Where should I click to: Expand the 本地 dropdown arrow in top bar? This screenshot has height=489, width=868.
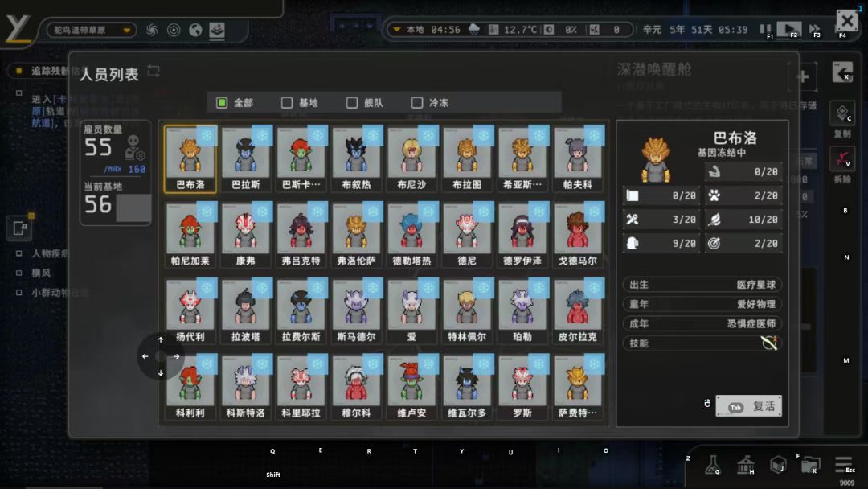pos(396,29)
